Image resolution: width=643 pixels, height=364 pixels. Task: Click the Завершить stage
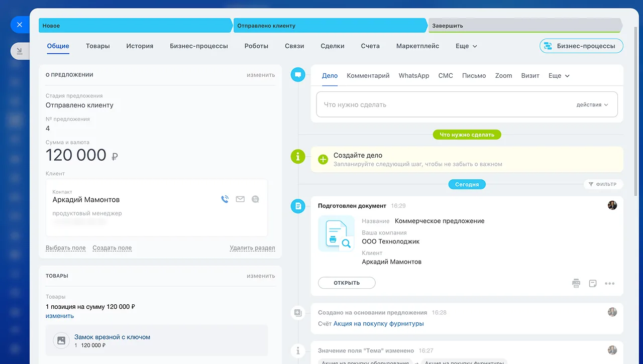click(x=524, y=26)
